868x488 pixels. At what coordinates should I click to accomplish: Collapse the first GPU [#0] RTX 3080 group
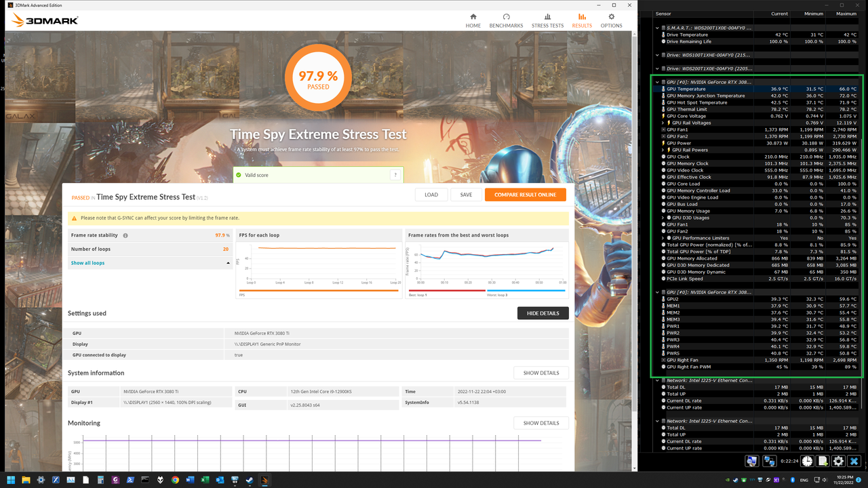coord(658,82)
